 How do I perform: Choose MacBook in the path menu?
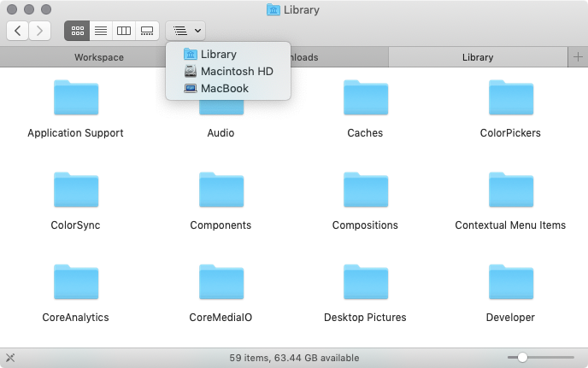(x=228, y=89)
